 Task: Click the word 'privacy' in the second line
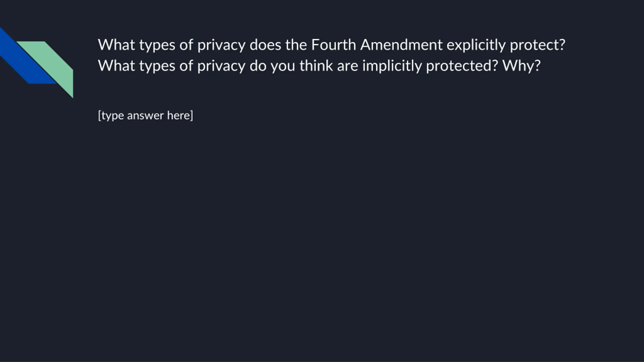click(x=221, y=66)
